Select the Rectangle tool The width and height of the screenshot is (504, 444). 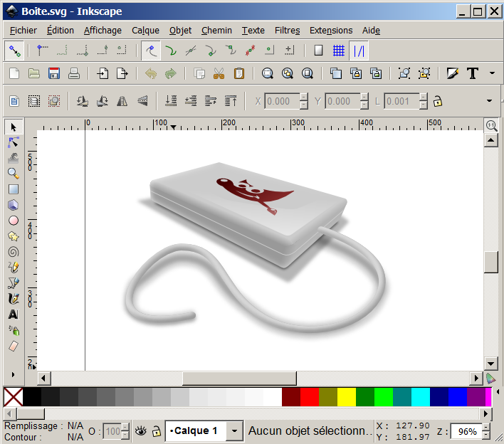pyautogui.click(x=14, y=189)
